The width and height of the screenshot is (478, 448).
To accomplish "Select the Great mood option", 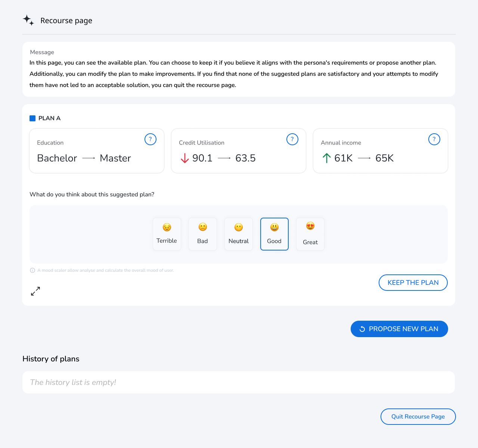I will (310, 234).
